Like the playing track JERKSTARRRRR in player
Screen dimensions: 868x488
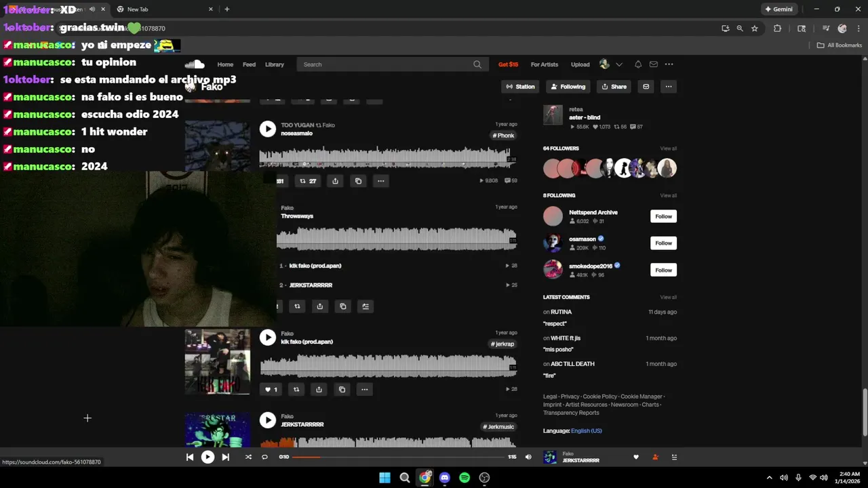[x=636, y=457]
